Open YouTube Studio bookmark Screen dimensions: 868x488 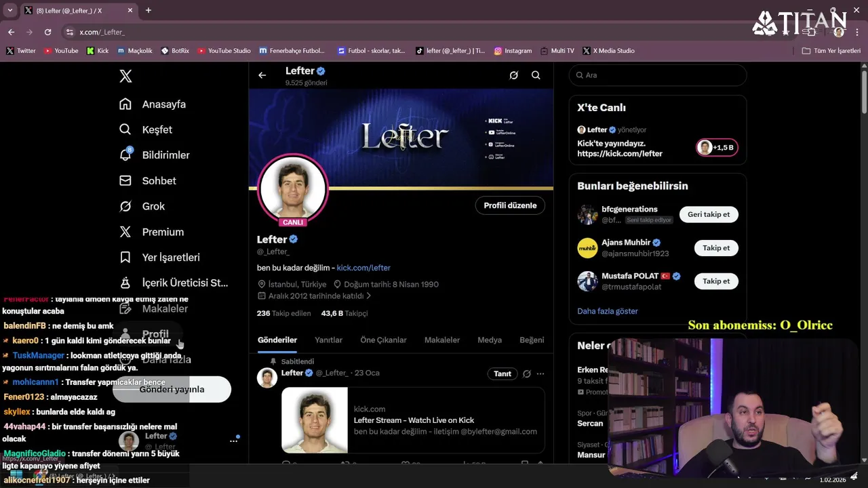224,51
